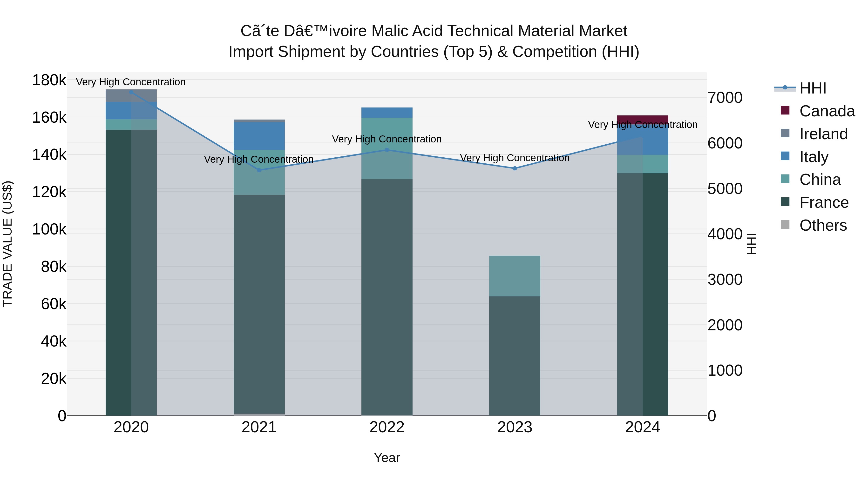868x488 pixels.
Task: Click the TRADE VALUE (US$) axis title
Action: [7, 244]
